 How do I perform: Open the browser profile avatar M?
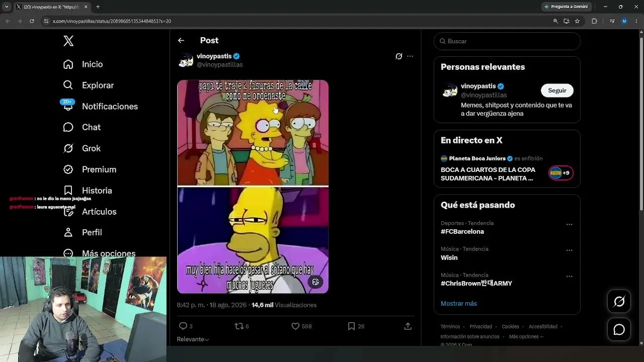coord(624,21)
